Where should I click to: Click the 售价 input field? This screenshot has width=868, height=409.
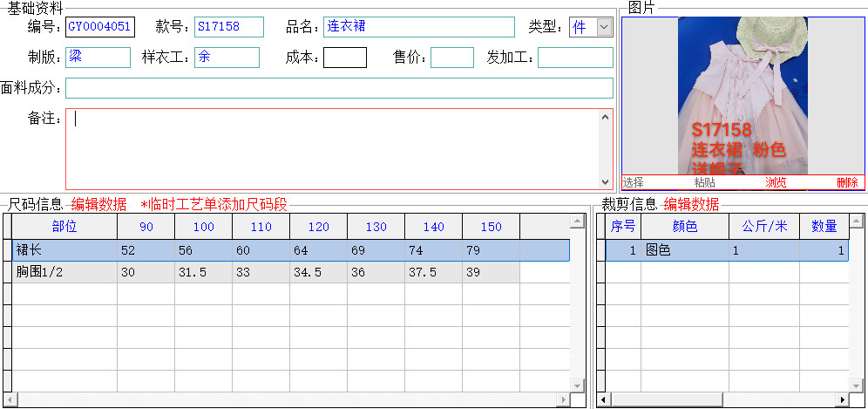click(x=452, y=58)
